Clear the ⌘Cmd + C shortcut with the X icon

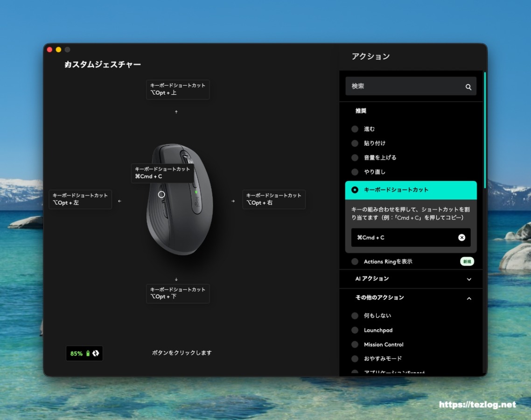tap(461, 238)
